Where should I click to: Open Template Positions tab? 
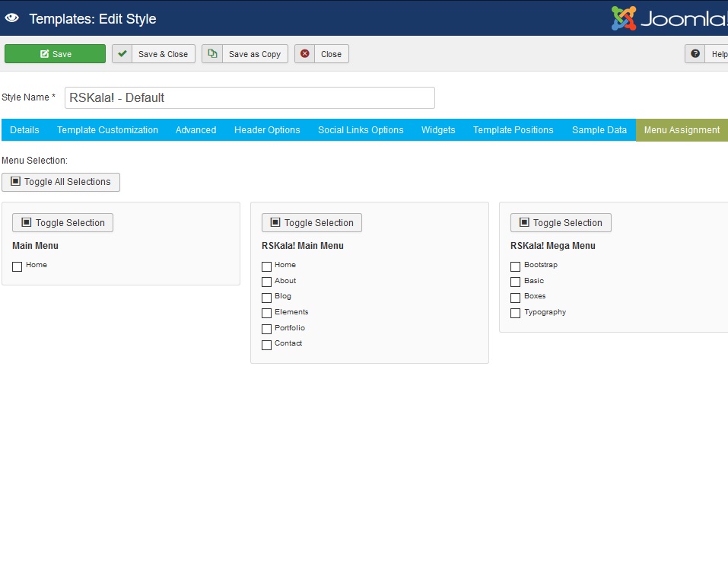[513, 130]
